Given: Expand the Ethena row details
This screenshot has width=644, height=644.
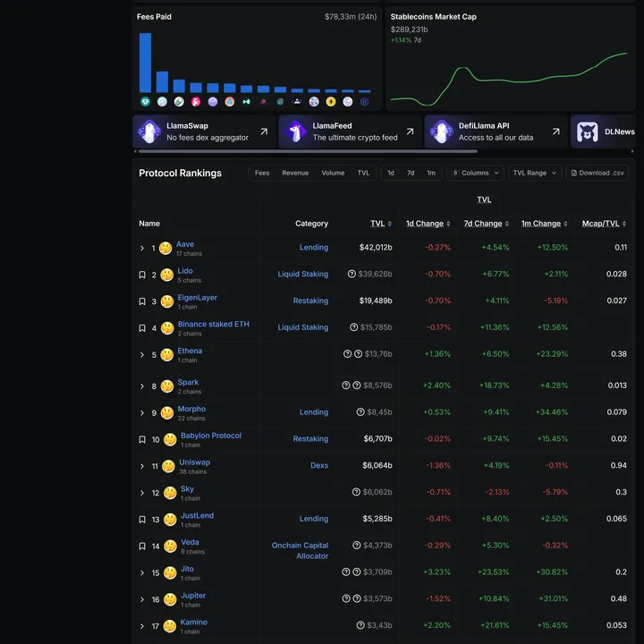Looking at the screenshot, I should pyautogui.click(x=142, y=355).
